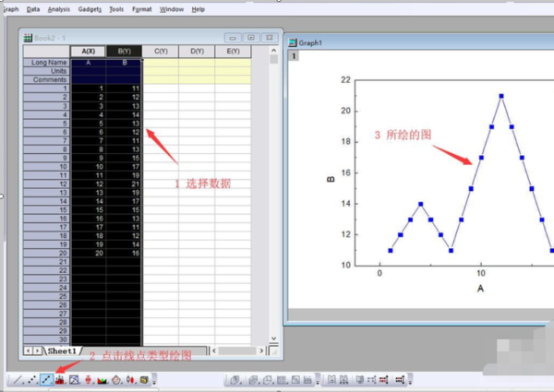Open the Graph menu
This screenshot has width=554, height=392.
point(11,9)
